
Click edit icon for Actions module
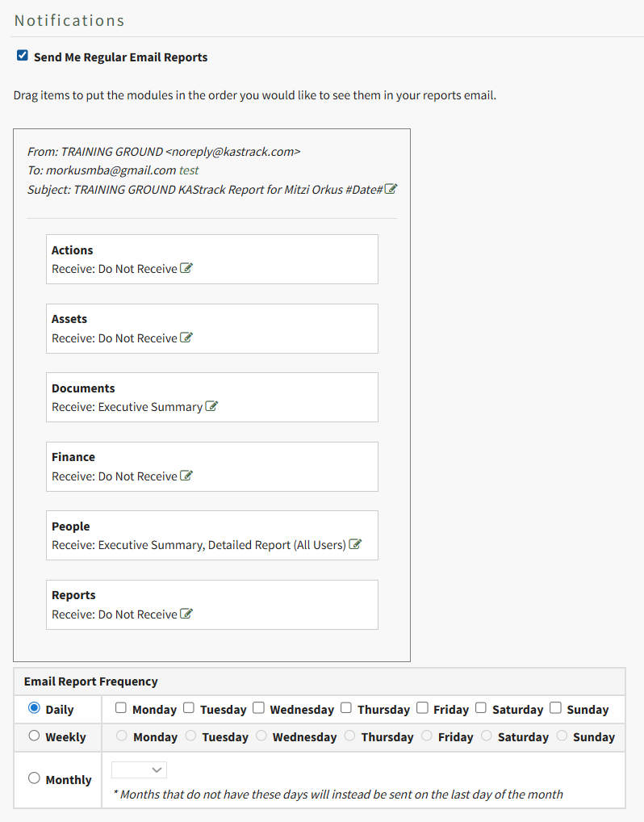(x=186, y=269)
